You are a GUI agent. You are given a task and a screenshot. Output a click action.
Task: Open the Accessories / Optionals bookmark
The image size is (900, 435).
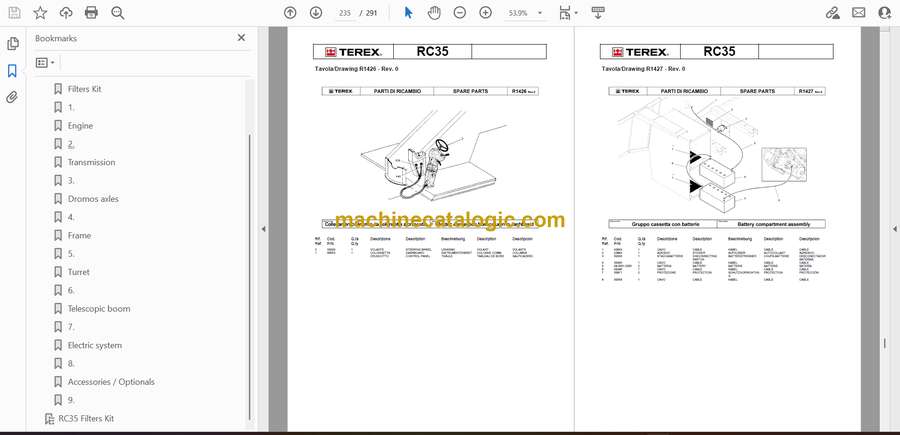pyautogui.click(x=111, y=382)
